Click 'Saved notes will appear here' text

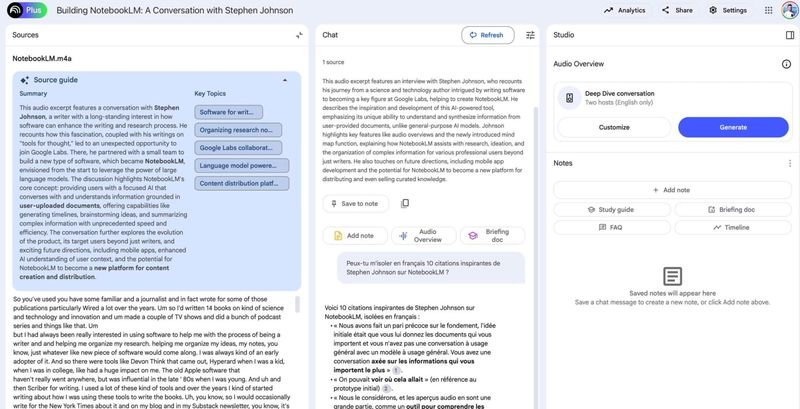(672, 293)
